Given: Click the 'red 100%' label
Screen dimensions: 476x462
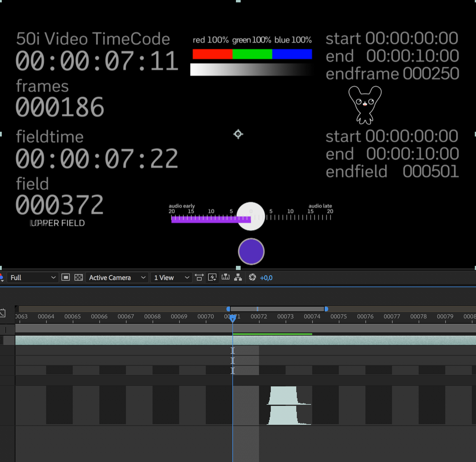Looking at the screenshot, I should 211,40.
